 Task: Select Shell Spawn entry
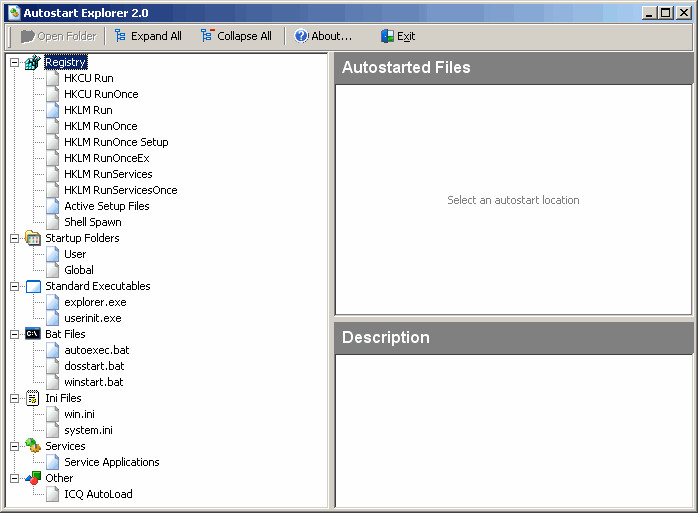(93, 222)
